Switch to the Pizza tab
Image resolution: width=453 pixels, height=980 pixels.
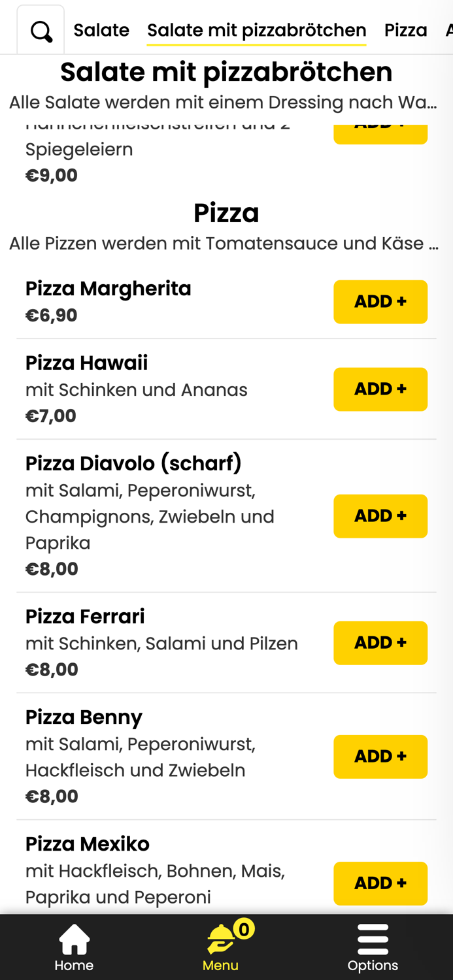[x=406, y=29]
